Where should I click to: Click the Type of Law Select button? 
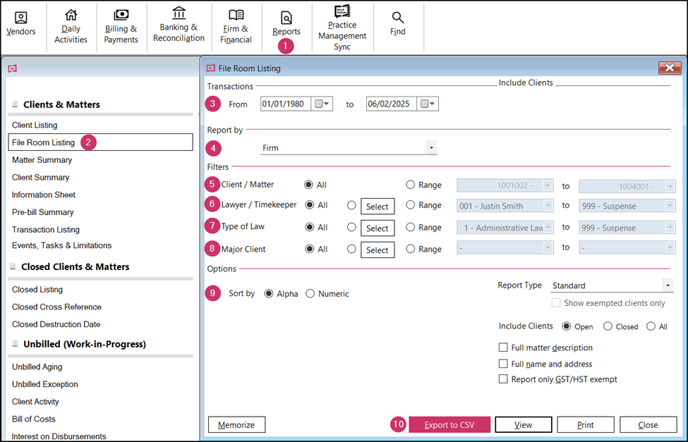click(x=377, y=228)
